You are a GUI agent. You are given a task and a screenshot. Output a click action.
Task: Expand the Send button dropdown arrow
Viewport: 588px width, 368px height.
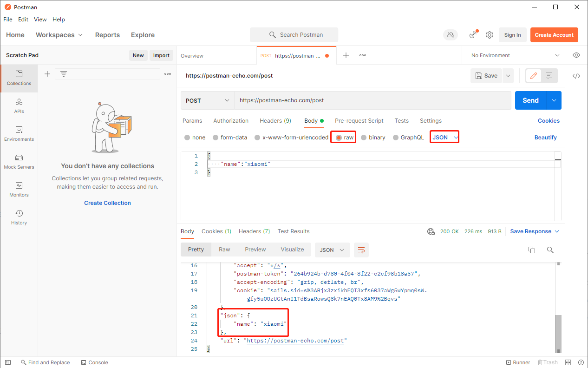click(554, 100)
